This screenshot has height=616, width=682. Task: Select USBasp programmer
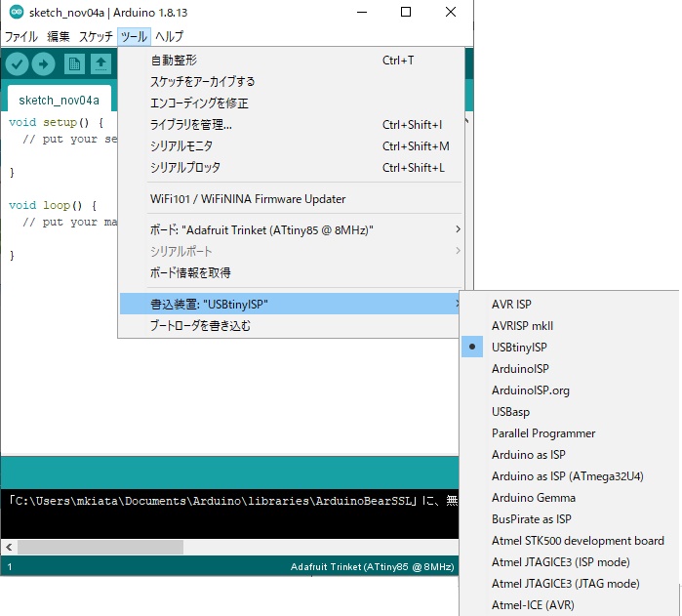click(570, 411)
